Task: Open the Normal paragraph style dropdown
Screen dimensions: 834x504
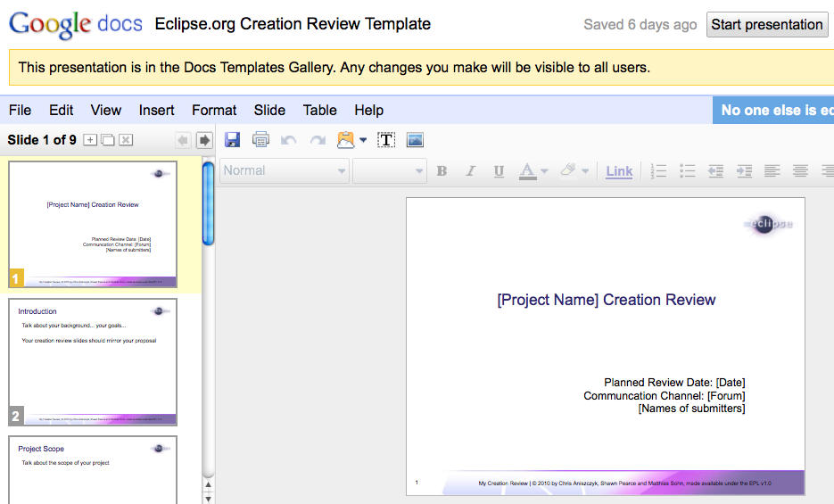Action: (285, 170)
